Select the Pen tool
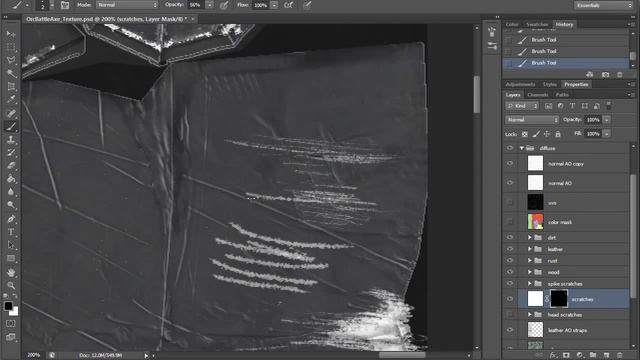Screen dimensions: 640x360 click(11, 219)
